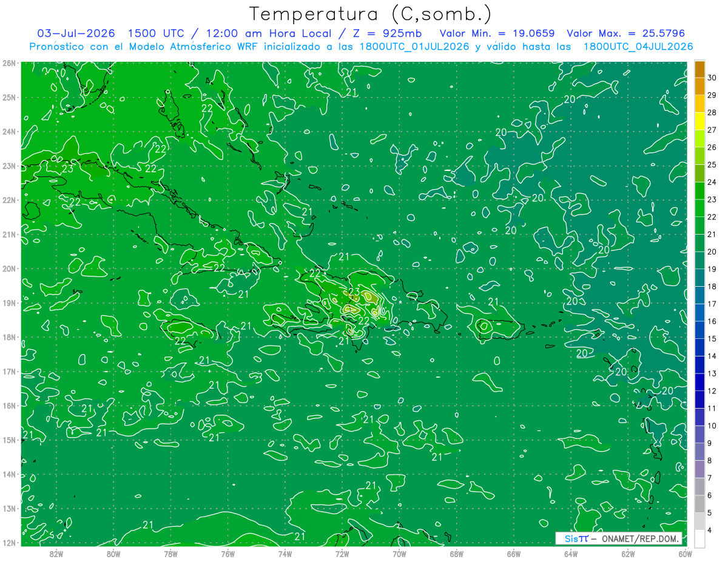Image resolution: width=728 pixels, height=562 pixels.
Task: Click the '28' label on the color scale
Action: 712,113
